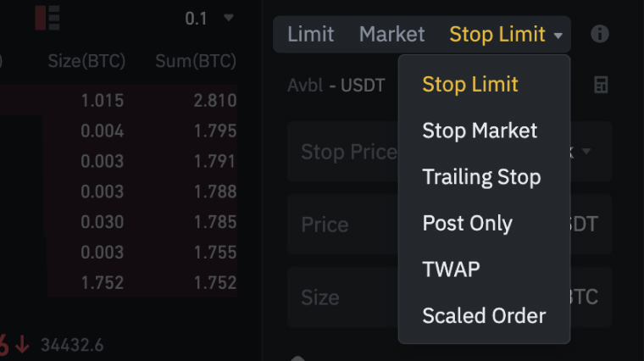Viewport: 644px width, 361px height.
Task: Click the red down arrow price indicator
Action: [21, 346]
